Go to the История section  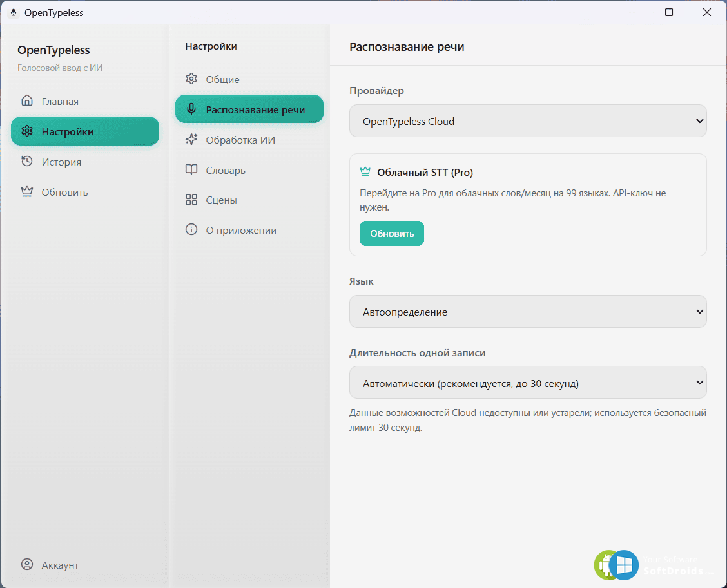85,162
